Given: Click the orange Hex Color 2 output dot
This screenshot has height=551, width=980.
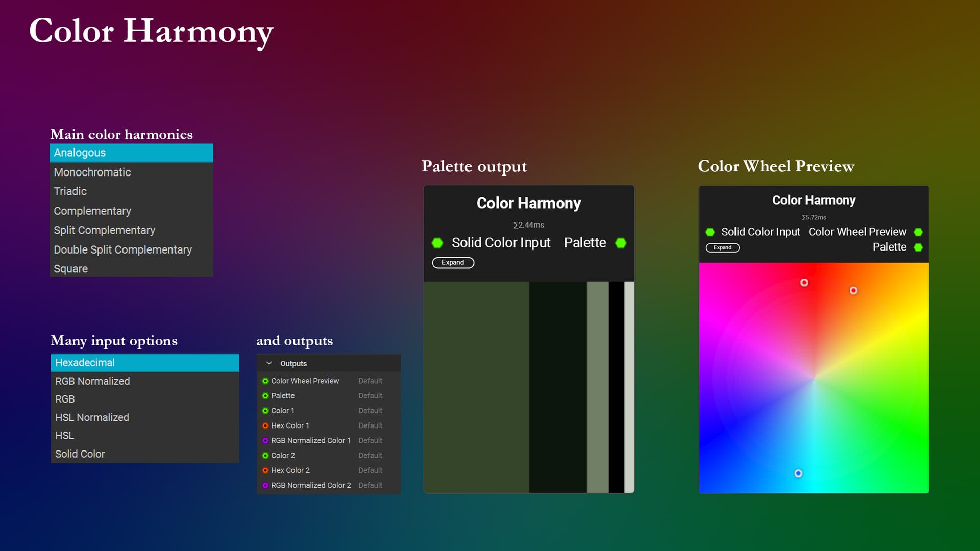Looking at the screenshot, I should point(265,470).
